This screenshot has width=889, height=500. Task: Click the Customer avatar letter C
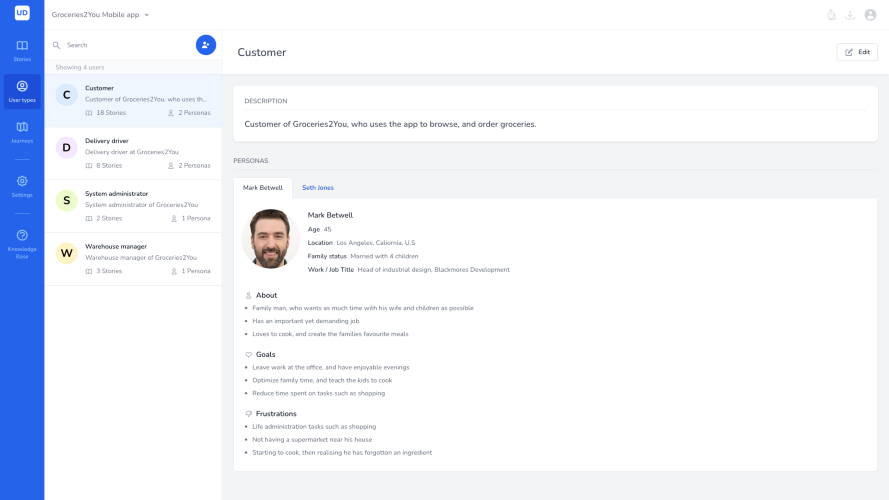point(66,95)
